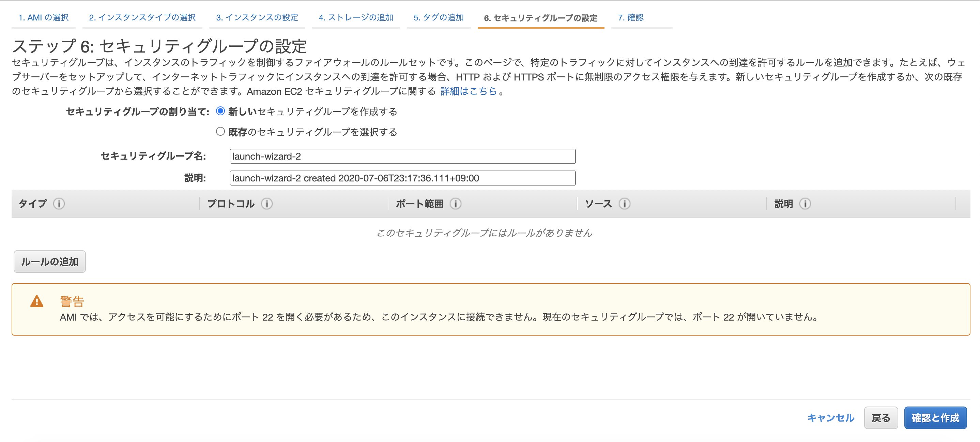Focus the セキュリティグループ名 input field
The height and width of the screenshot is (442, 980).
402,156
